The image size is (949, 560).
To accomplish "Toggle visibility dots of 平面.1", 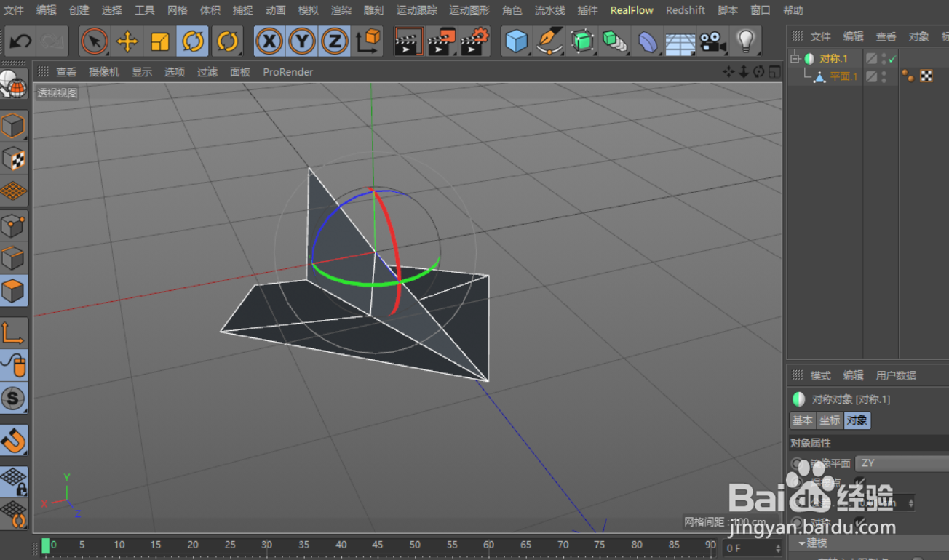I will [884, 76].
